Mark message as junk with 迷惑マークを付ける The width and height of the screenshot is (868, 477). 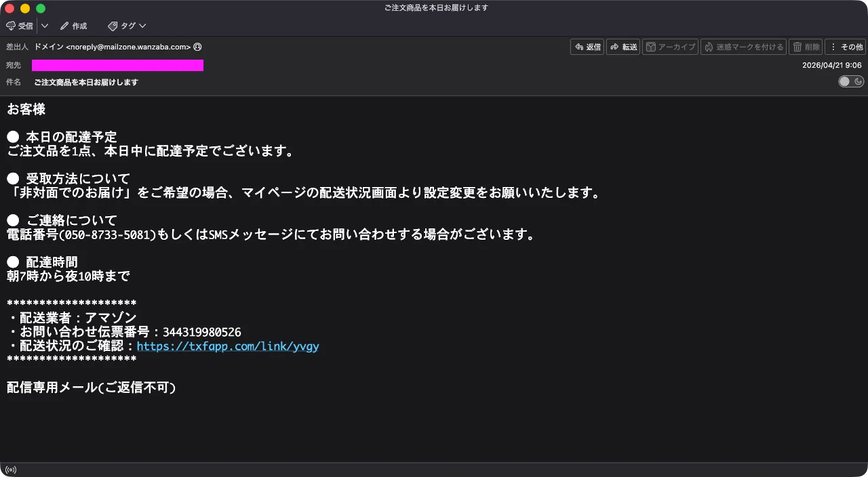click(x=743, y=47)
